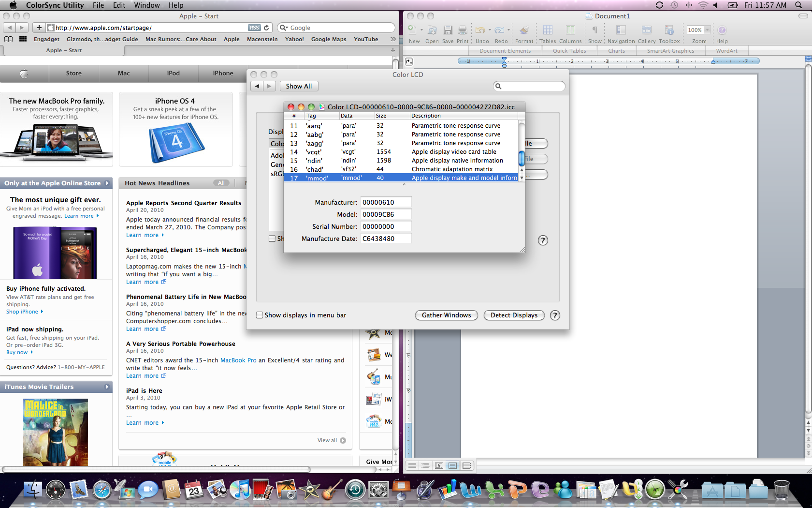The image size is (812, 508).
Task: Open the Edit menu
Action: click(119, 5)
